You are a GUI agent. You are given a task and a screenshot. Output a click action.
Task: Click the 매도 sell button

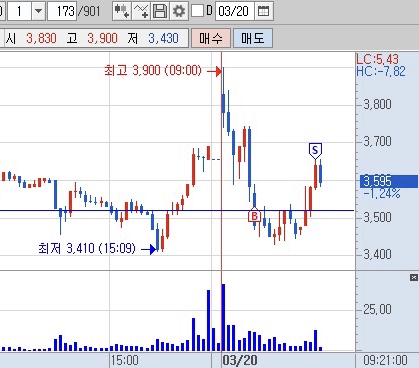tap(253, 38)
